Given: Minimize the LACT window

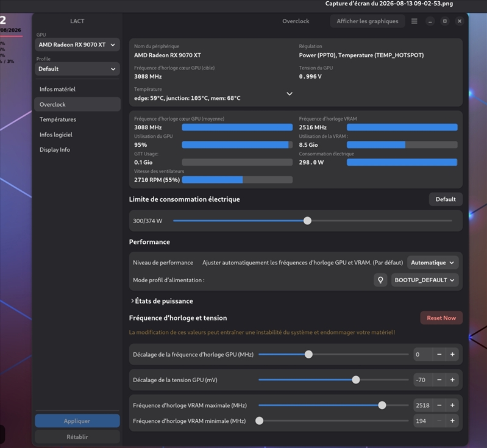Looking at the screenshot, I should click(430, 21).
